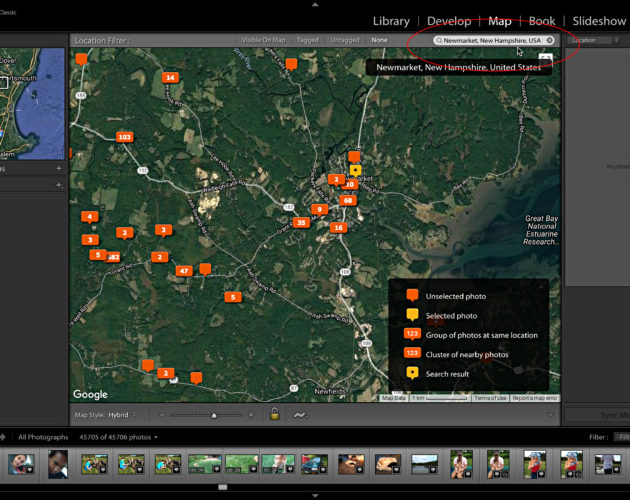The image size is (630, 500).
Task: Open the Slideshow module
Action: [x=599, y=21]
